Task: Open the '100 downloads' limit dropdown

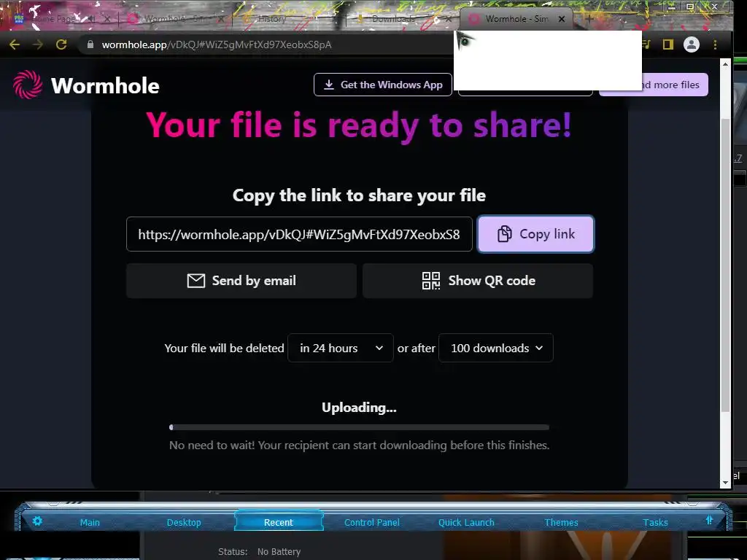Action: (x=496, y=348)
